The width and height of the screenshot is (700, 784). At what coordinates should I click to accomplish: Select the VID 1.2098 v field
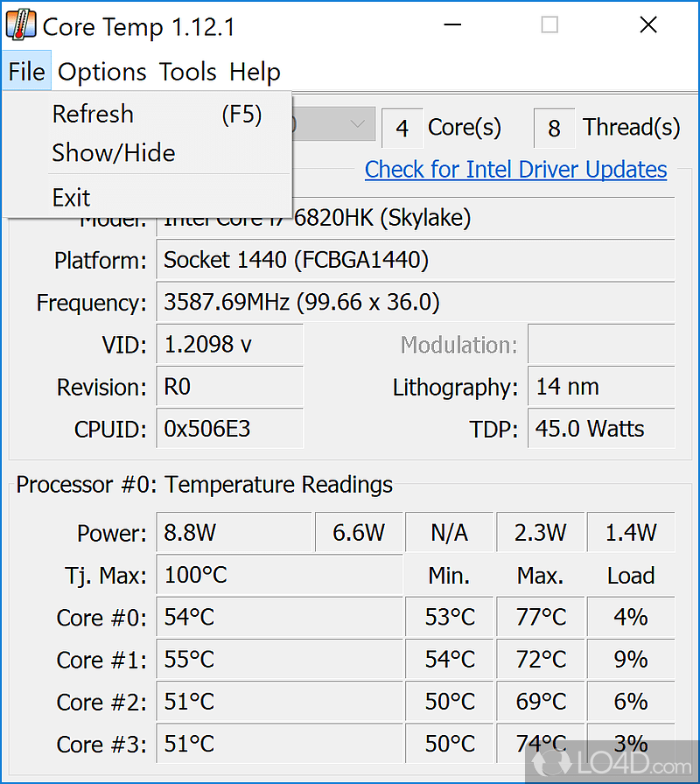click(x=229, y=344)
